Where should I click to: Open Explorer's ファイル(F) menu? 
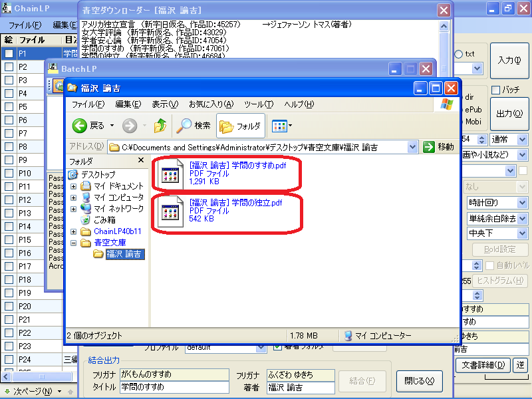(88, 104)
